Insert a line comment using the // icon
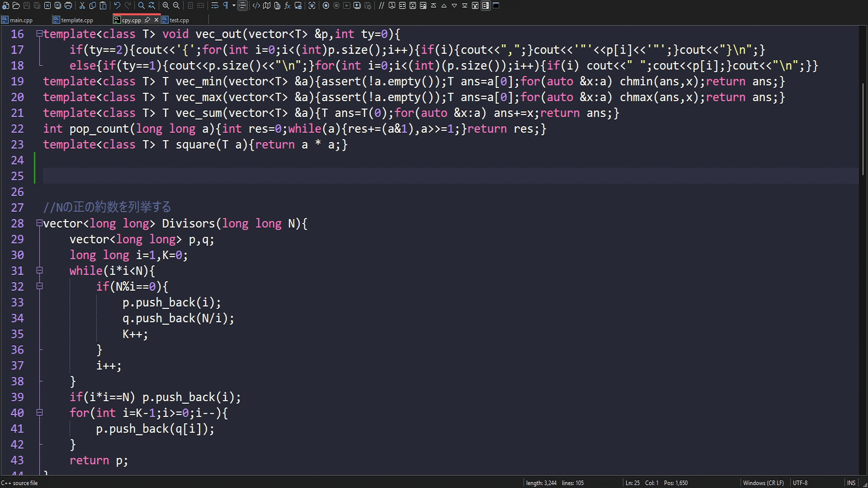The image size is (868, 488). tap(382, 6)
